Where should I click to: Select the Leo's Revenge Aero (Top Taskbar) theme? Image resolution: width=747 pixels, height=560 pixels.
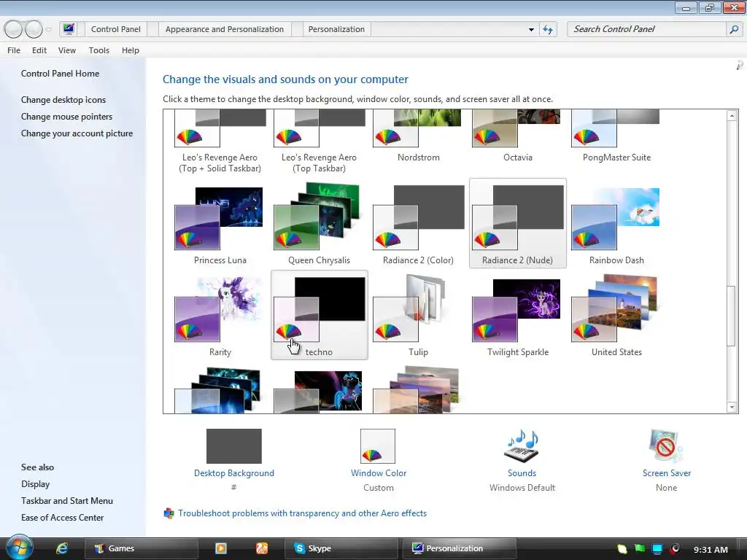pos(320,141)
